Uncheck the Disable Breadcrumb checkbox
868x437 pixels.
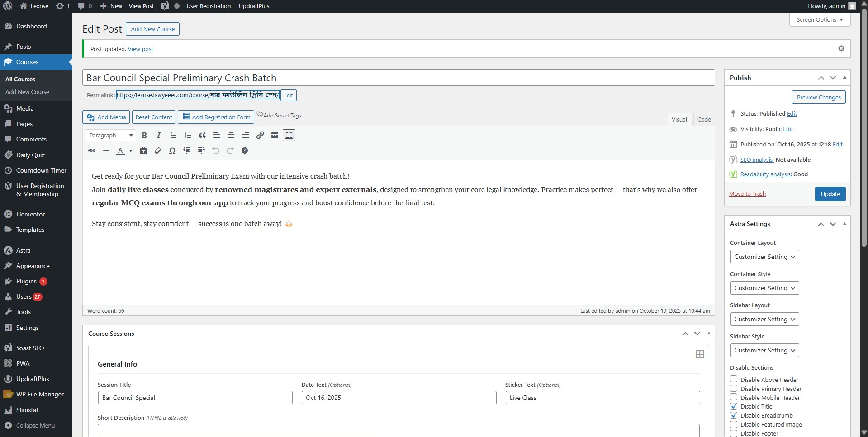click(x=734, y=415)
